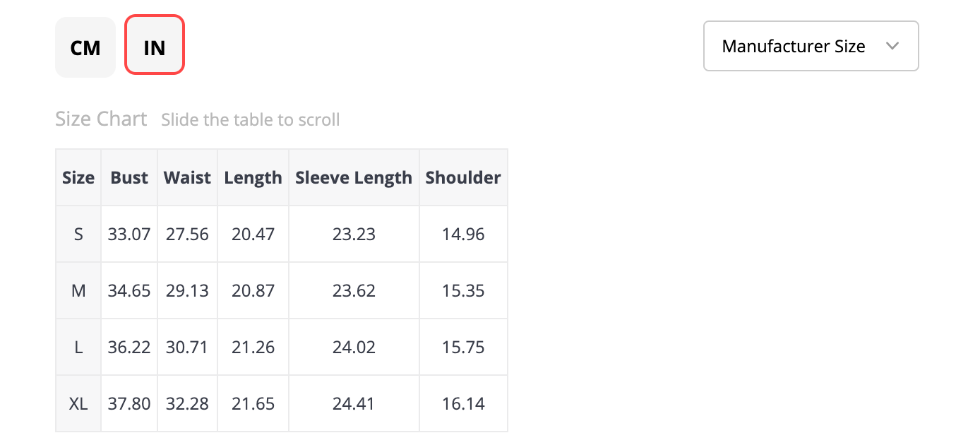Click the Size column header
980x445 pixels.
(78, 177)
